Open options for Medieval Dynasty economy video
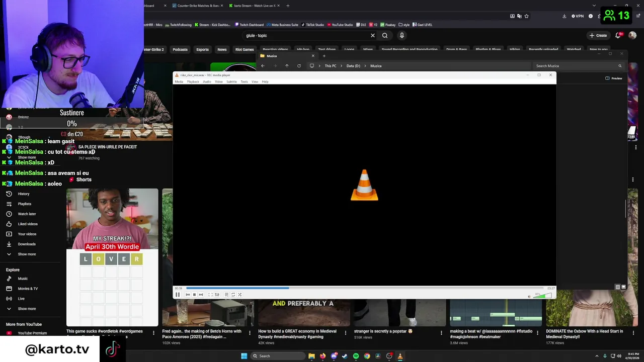 (x=346, y=333)
